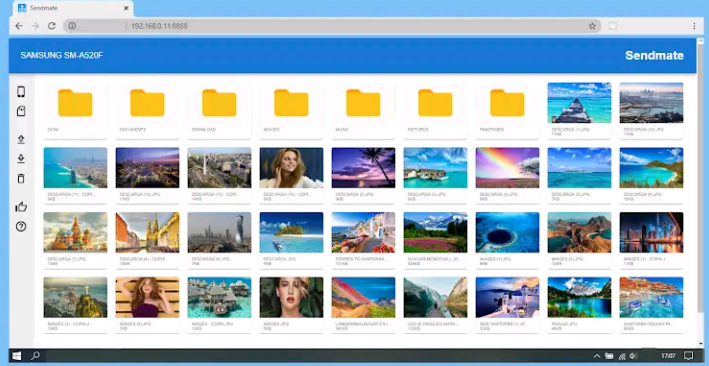The width and height of the screenshot is (709, 366).
Task: Click the browser back arrow
Action: click(19, 26)
